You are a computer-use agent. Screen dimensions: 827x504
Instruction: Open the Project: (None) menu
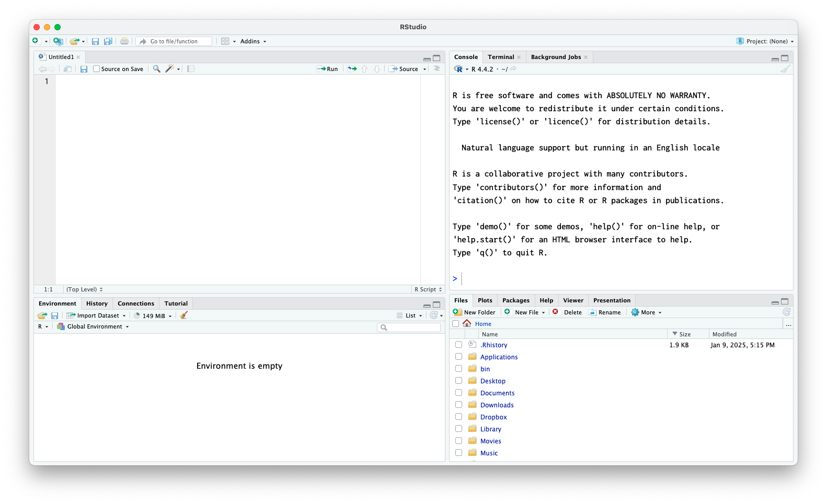click(766, 41)
